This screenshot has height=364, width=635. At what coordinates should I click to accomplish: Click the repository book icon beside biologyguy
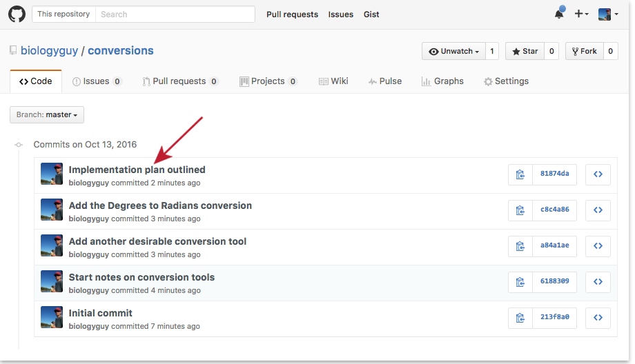click(x=13, y=50)
